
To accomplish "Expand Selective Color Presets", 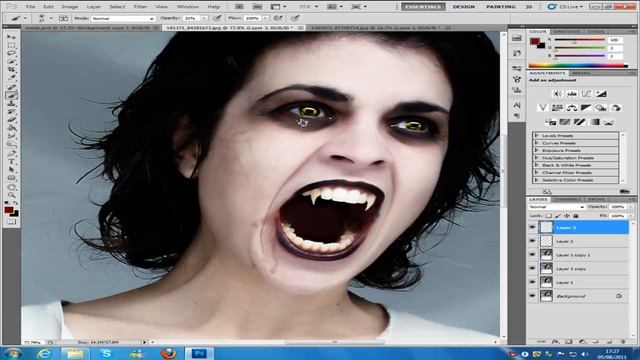I will coord(536,180).
